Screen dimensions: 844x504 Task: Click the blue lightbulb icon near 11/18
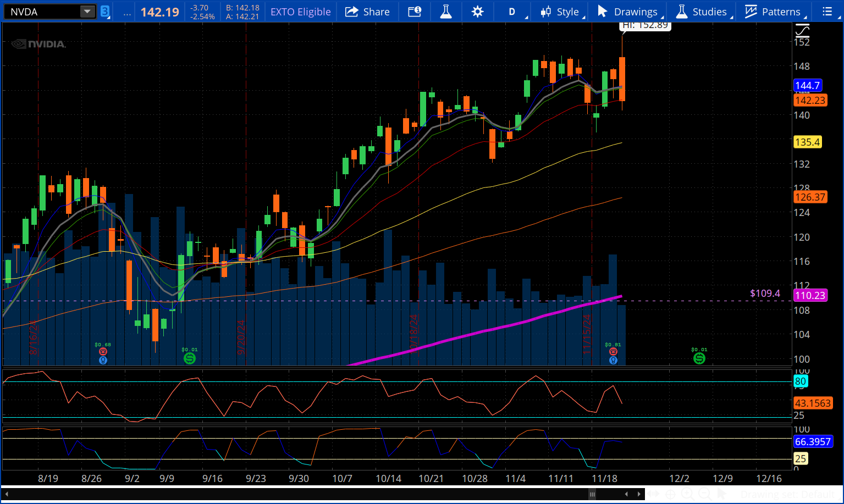coord(613,361)
